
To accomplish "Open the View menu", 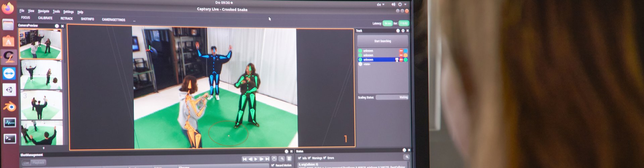I will pos(31,11).
